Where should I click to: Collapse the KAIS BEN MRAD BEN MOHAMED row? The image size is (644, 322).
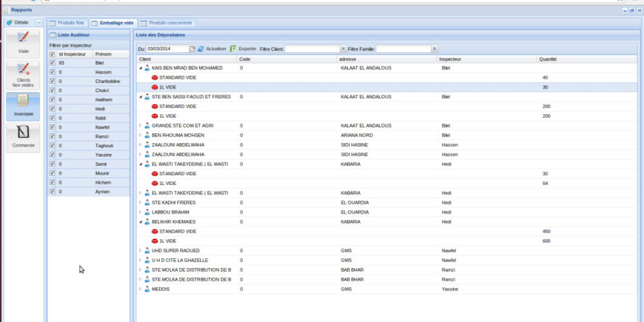click(x=141, y=68)
